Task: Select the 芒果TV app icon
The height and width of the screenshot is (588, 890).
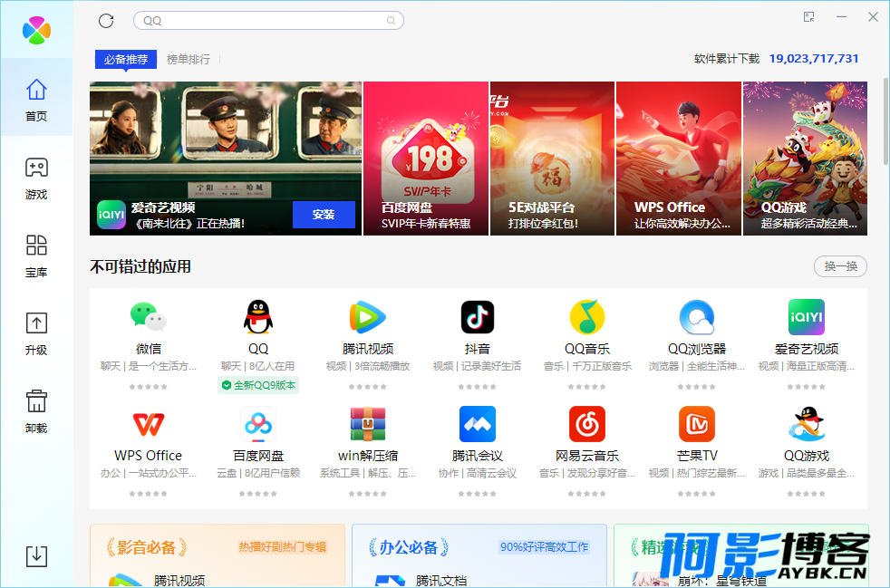Action: pos(697,424)
